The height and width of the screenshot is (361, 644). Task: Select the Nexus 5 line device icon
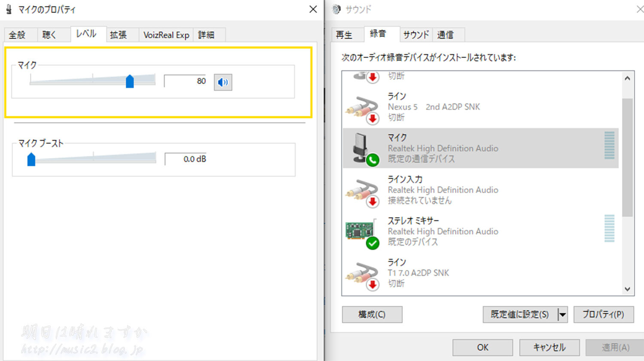(x=363, y=109)
